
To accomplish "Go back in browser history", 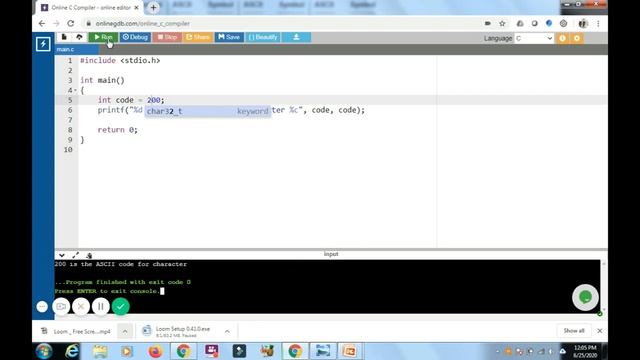I will 42,23.
